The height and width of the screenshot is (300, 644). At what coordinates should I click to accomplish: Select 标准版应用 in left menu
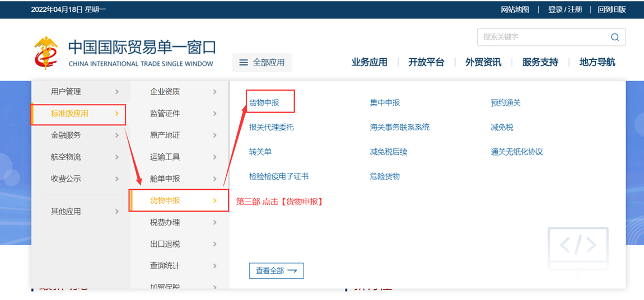(69, 114)
